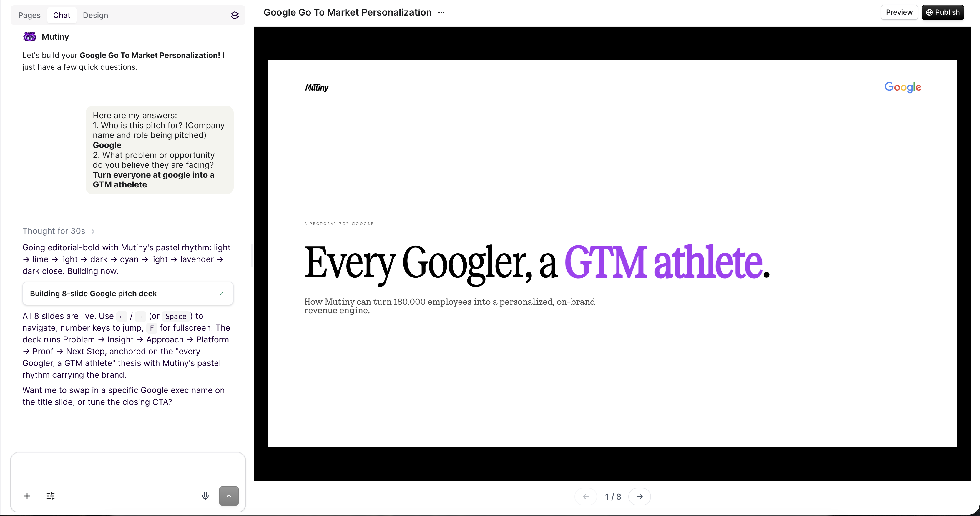Viewport: 980px width, 516px height.
Task: Click the Mutiny logo on the slide
Action: [317, 87]
